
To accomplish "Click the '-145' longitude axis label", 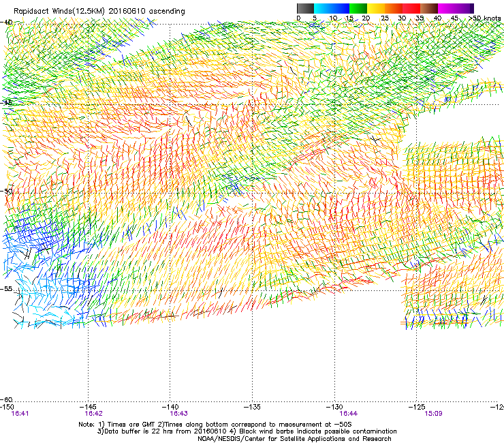I will 88,407.
